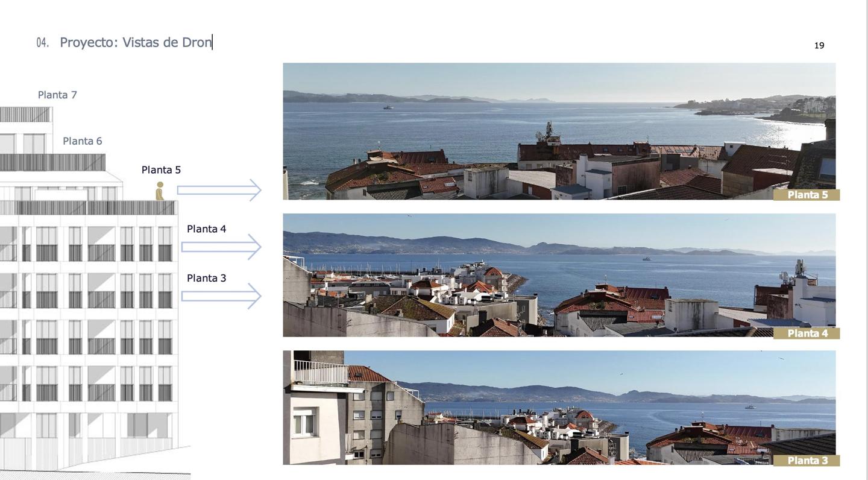This screenshot has height=480, width=868.
Task: Select the arrow pointing from Planta 5
Action: pyautogui.click(x=219, y=190)
